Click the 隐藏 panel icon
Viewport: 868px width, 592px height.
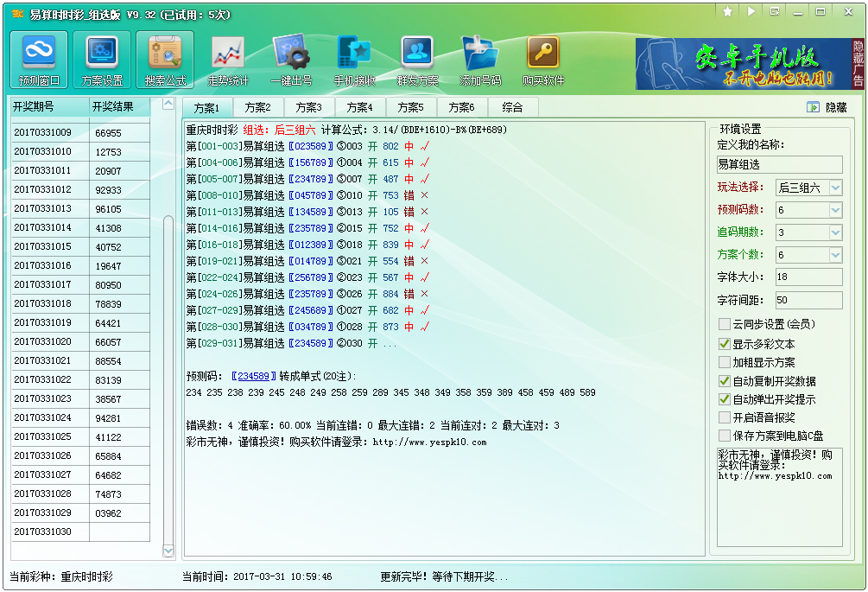coord(813,107)
